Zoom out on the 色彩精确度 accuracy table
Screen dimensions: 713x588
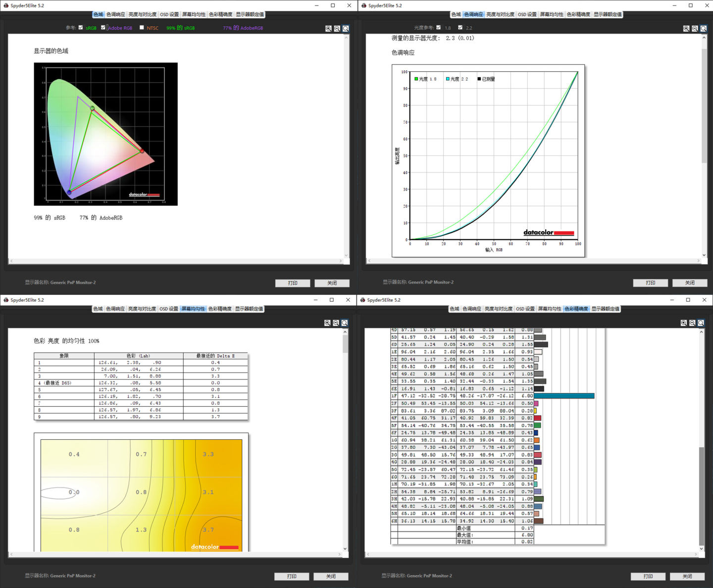(692, 323)
